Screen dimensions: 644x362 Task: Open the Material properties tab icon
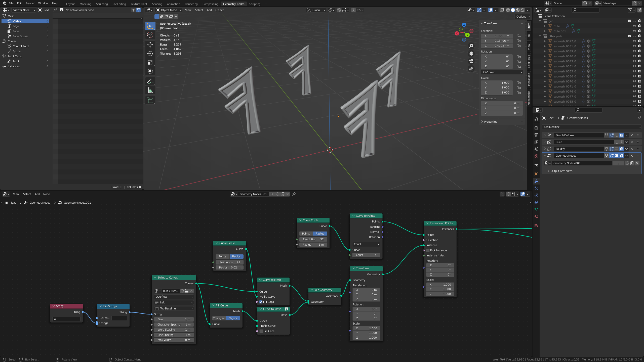pos(536,216)
